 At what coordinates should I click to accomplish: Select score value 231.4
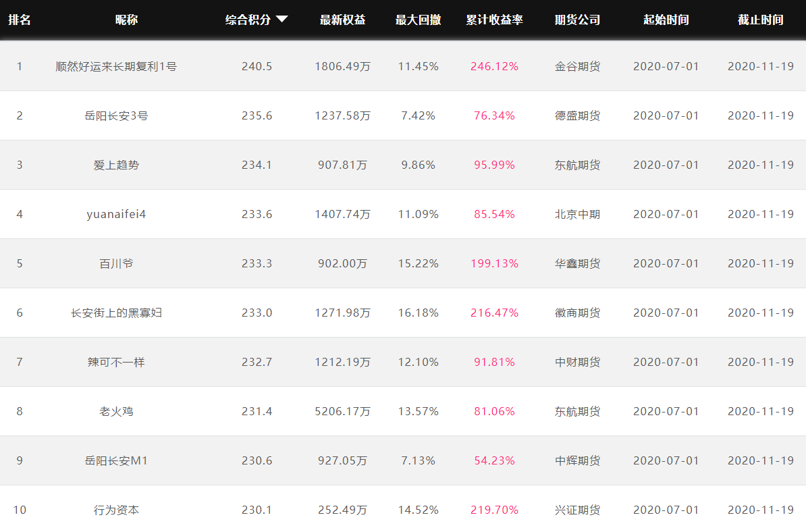point(257,411)
